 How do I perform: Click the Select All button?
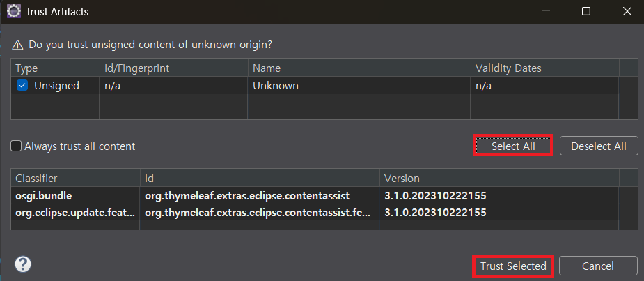point(513,146)
